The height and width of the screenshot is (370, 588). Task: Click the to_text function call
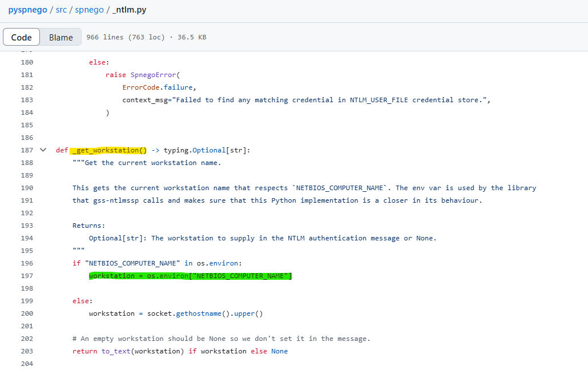pos(115,351)
